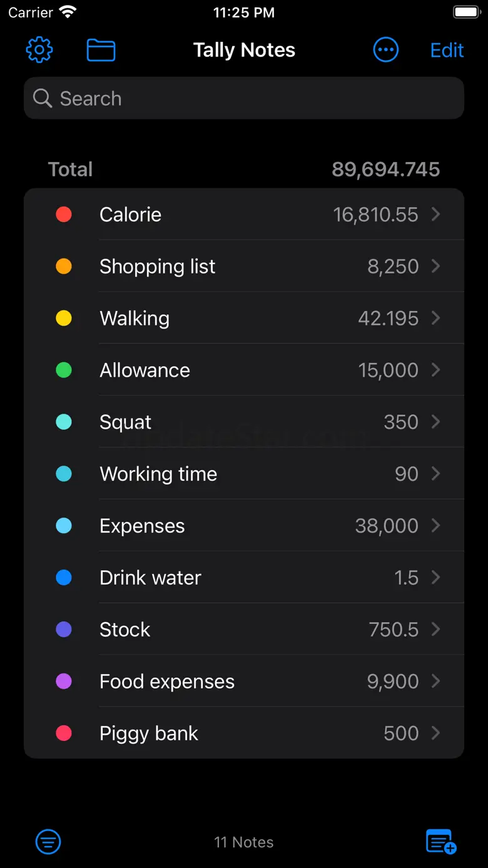
Task: Expand the Calorie note chevron
Action: 436,215
